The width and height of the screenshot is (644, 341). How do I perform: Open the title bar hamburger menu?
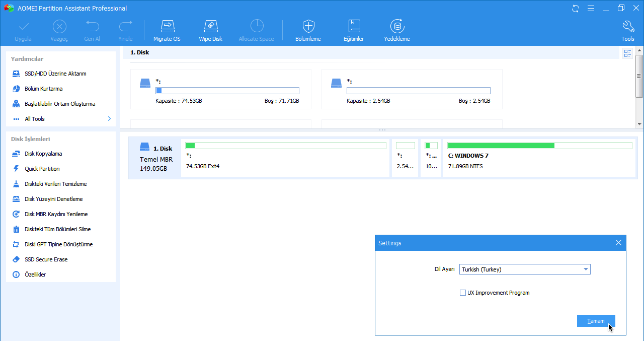[x=591, y=8]
